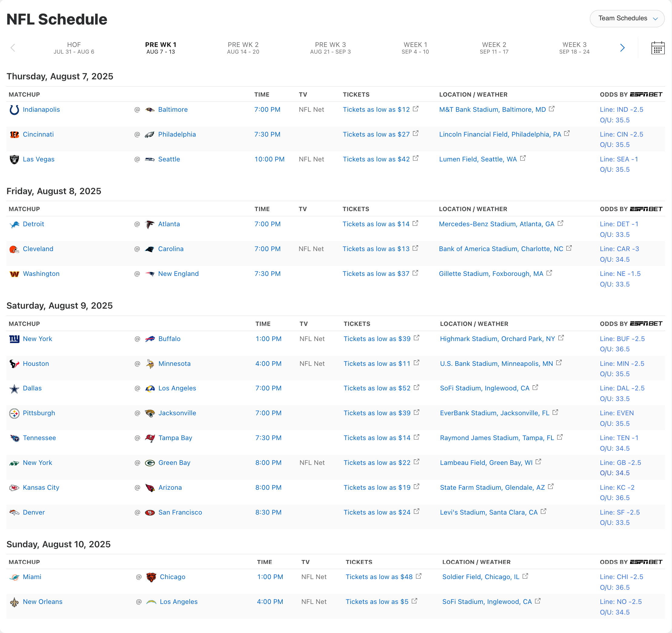Viewport: 672px width, 633px height.
Task: Click the New England Patriots logo
Action: [x=150, y=274]
